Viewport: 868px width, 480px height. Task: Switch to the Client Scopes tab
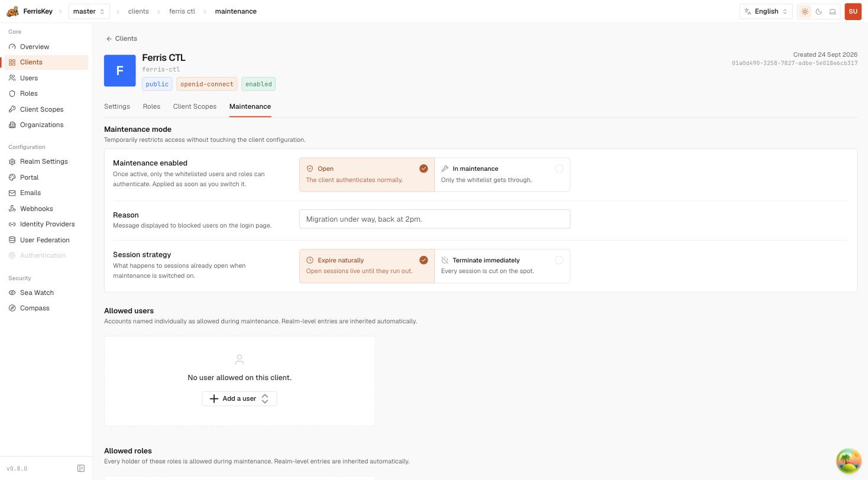click(x=195, y=106)
